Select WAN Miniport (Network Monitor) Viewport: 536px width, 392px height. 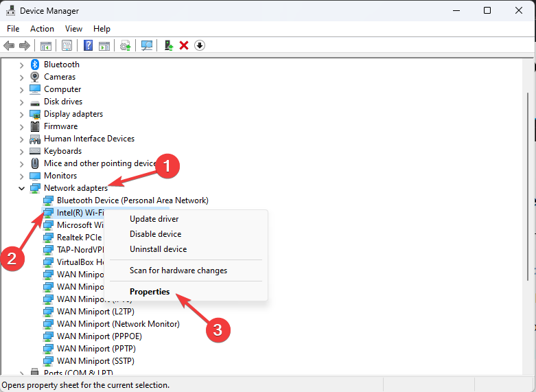pos(118,324)
